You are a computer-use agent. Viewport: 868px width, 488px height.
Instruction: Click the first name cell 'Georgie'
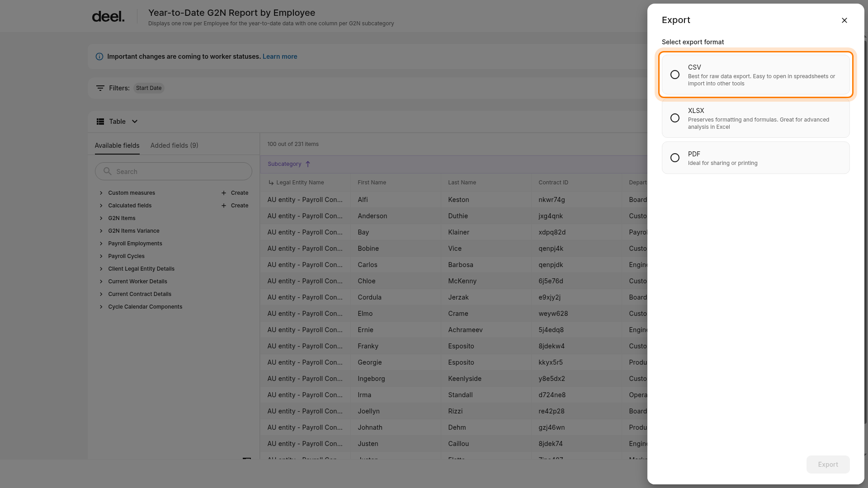[370, 362]
